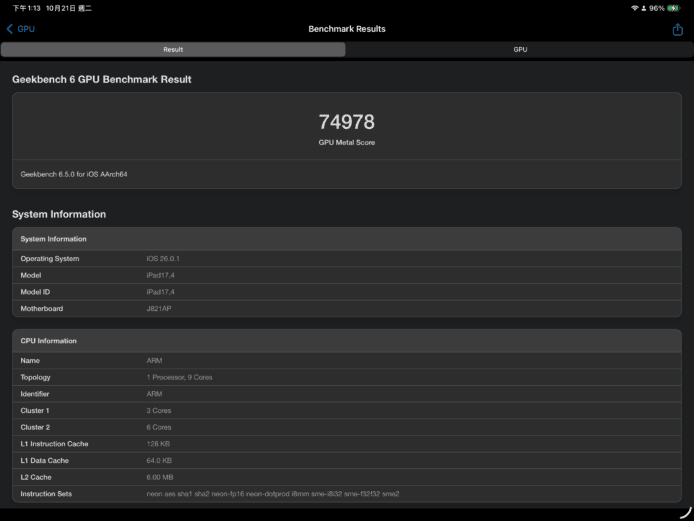694x521 pixels.
Task: Tap the 74978 GPU Metal Score
Action: (x=346, y=122)
